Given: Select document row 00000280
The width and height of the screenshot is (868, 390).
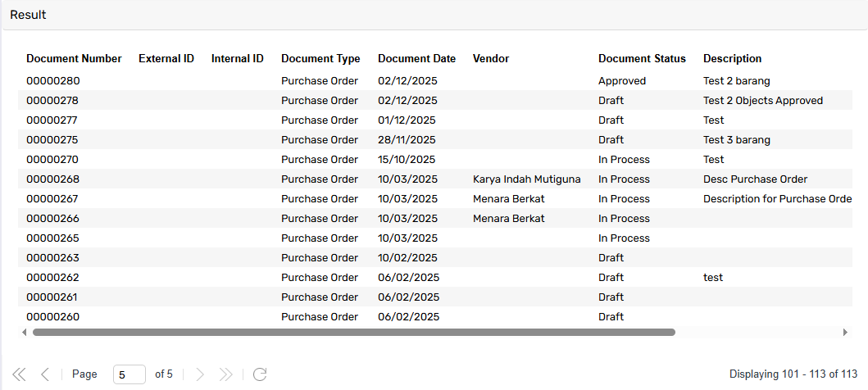Looking at the screenshot, I should (x=53, y=81).
